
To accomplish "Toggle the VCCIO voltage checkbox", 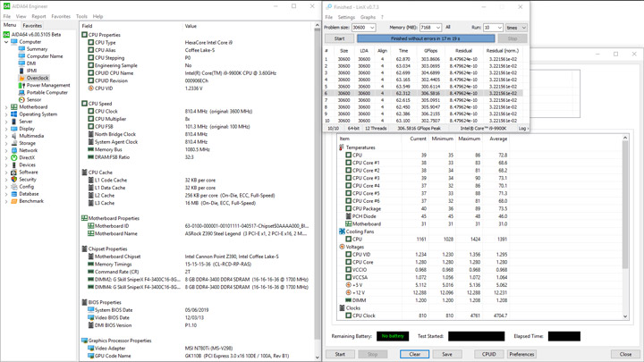I will pos(348,270).
